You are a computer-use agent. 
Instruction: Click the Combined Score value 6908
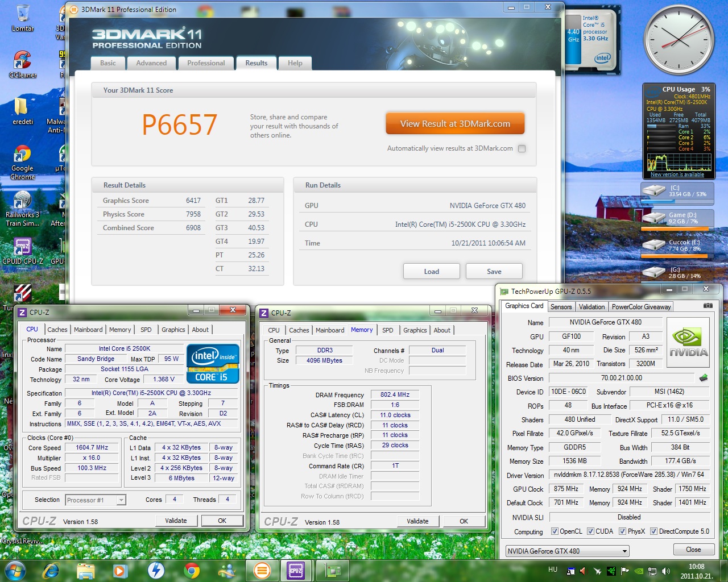pos(193,228)
